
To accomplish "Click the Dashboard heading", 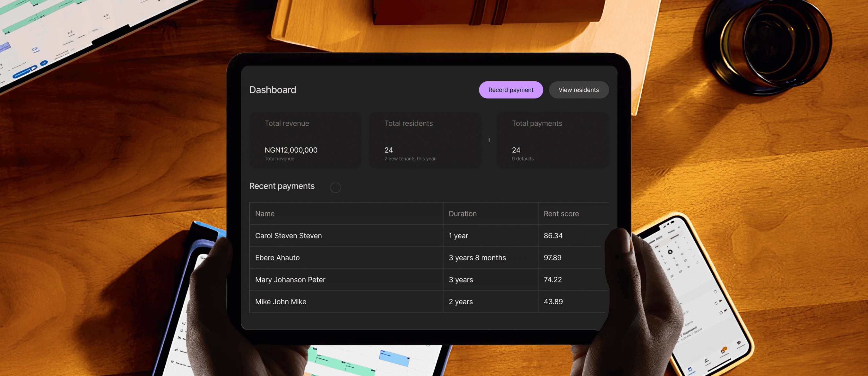I will coord(273,90).
